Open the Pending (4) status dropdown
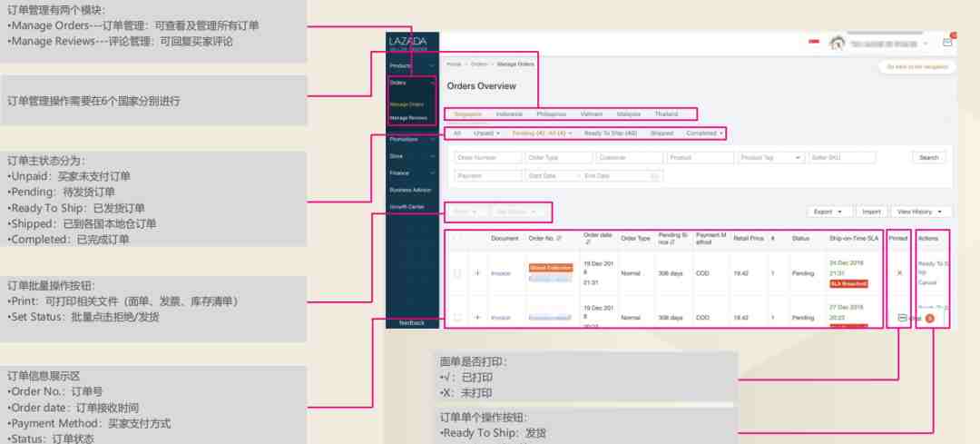This screenshot has width=980, height=444. point(541,133)
